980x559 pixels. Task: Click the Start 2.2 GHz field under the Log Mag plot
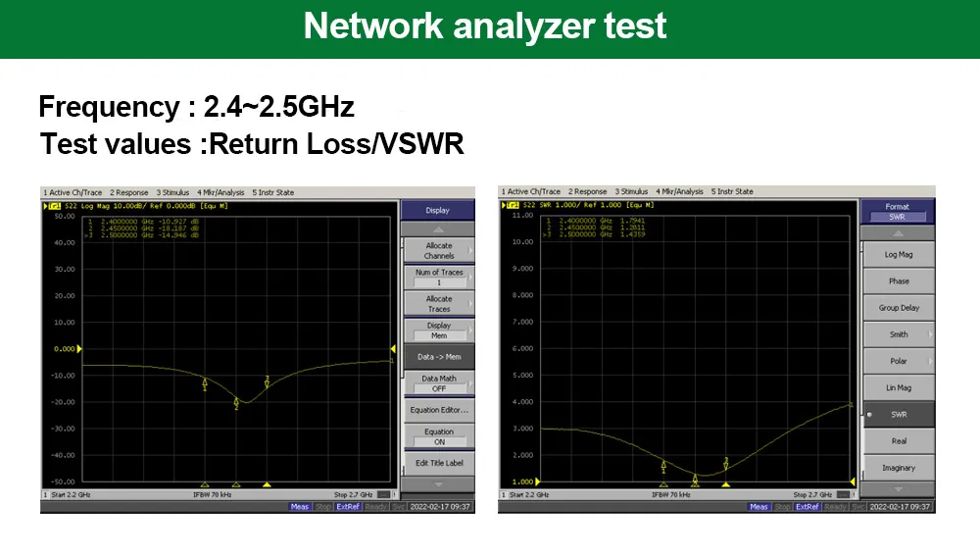click(69, 495)
